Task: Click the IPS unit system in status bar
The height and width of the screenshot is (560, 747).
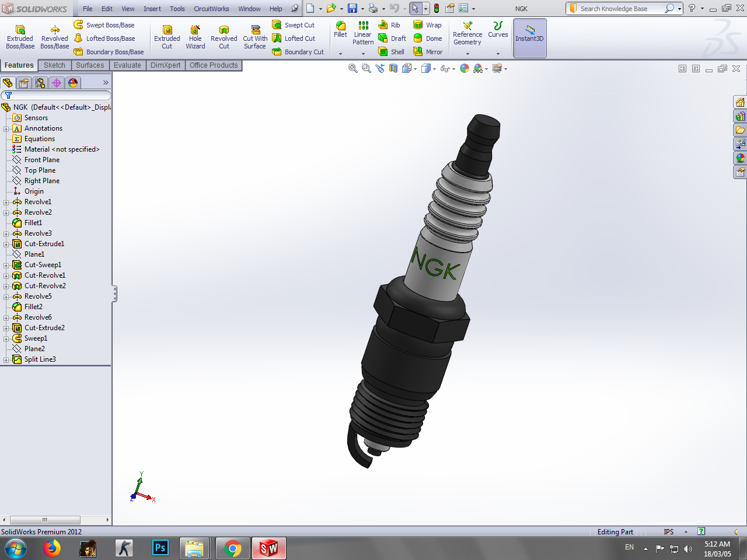Action: point(669,532)
